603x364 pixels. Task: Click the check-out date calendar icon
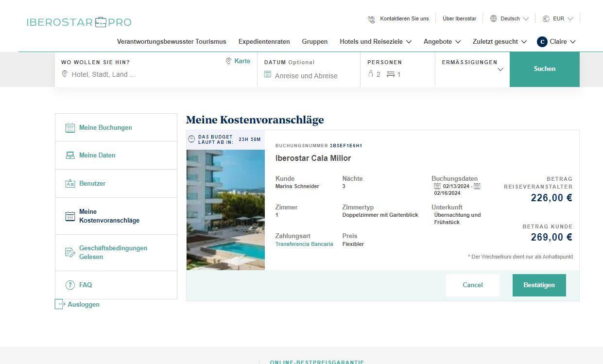click(x=477, y=186)
